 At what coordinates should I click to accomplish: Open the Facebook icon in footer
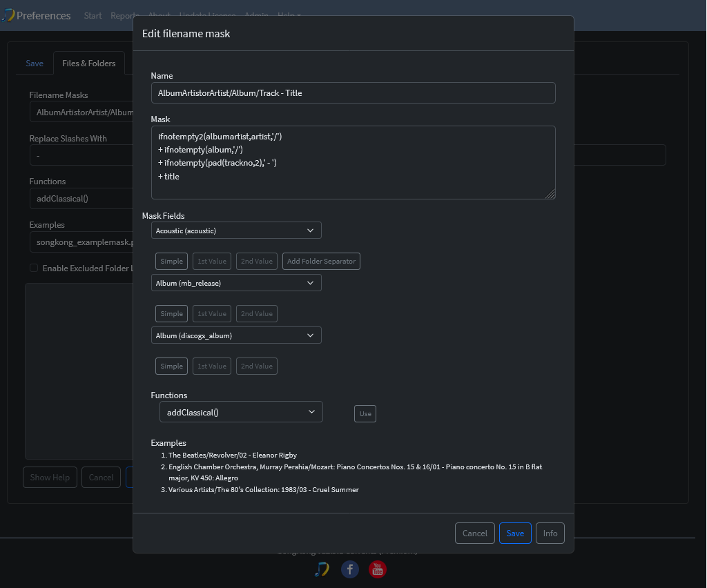click(350, 569)
